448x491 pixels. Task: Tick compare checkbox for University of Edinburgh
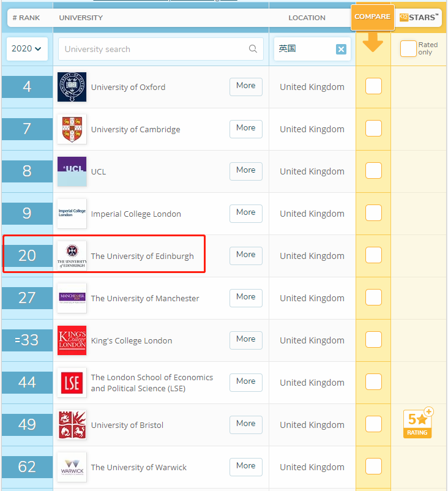click(x=373, y=255)
